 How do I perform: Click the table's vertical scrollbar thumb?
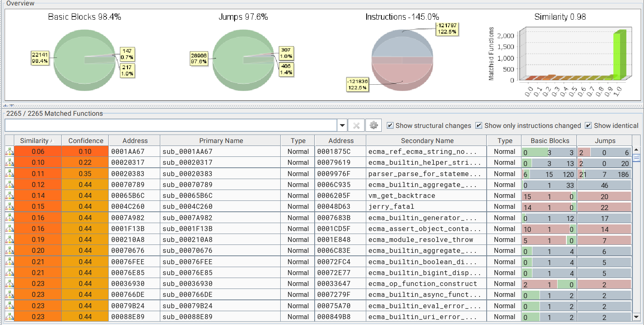pos(636,158)
